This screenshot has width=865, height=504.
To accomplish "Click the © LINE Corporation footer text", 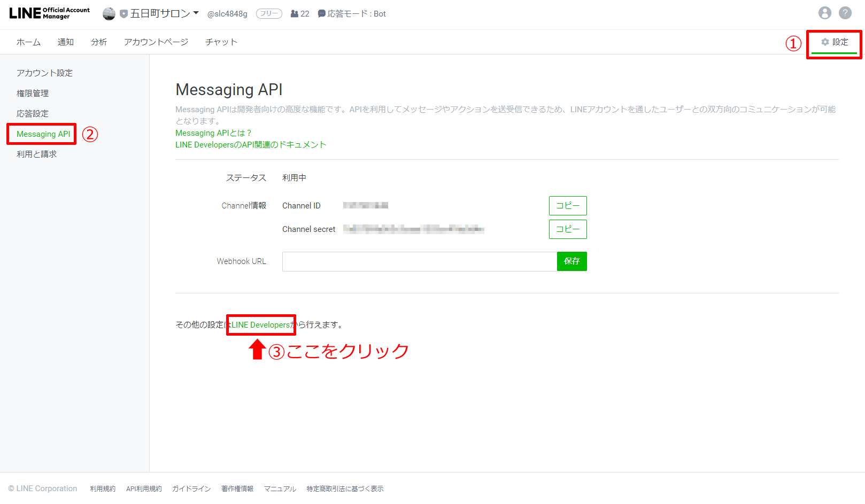I will [43, 489].
